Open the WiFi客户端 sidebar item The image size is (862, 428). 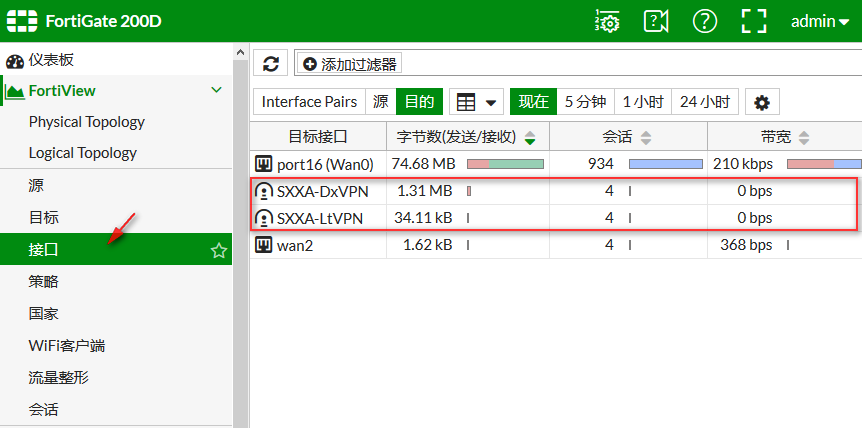pos(116,346)
